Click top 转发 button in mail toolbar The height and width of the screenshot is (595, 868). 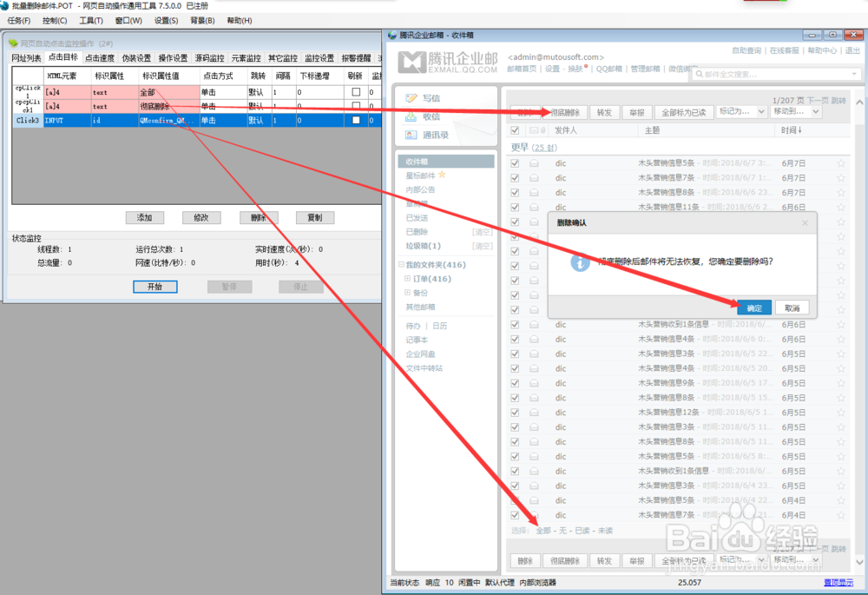pos(604,112)
